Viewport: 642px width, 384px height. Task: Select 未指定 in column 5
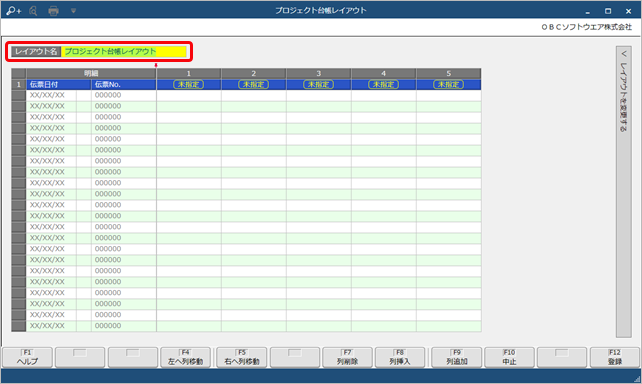448,84
